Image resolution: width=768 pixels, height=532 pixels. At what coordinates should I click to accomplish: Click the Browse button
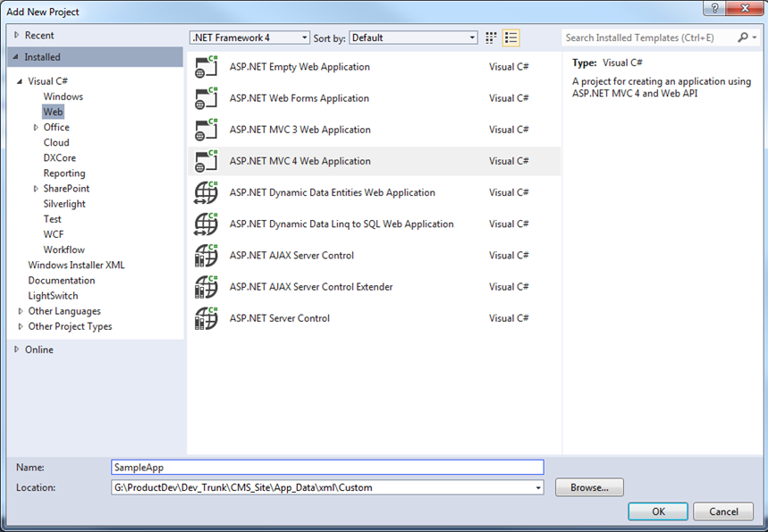[x=588, y=487]
